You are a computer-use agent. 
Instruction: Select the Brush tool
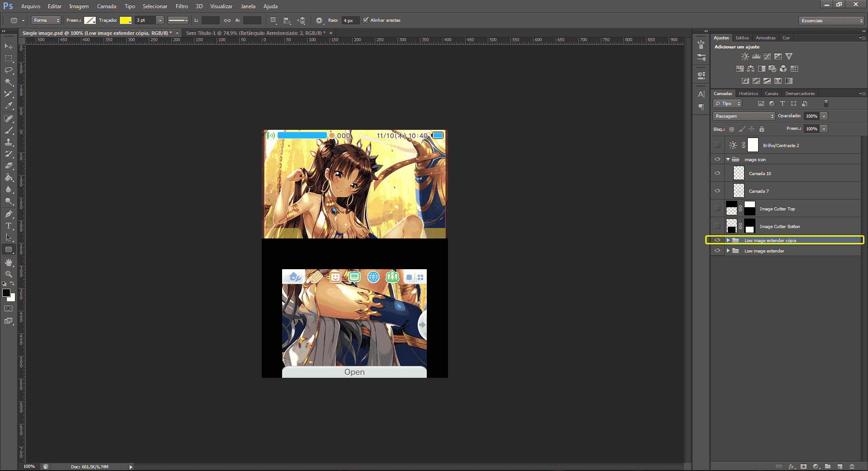pyautogui.click(x=9, y=130)
